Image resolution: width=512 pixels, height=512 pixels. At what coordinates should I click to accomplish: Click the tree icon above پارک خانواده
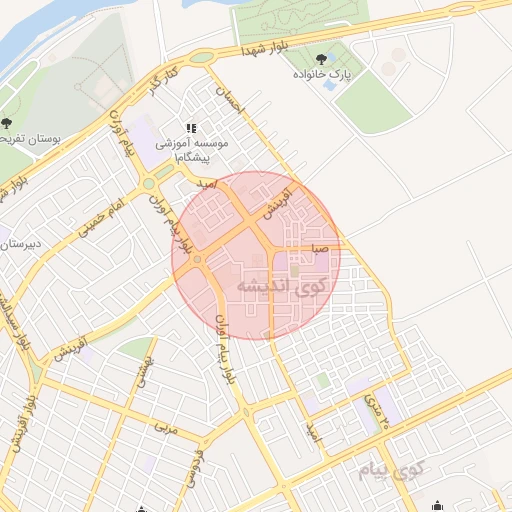point(321,60)
